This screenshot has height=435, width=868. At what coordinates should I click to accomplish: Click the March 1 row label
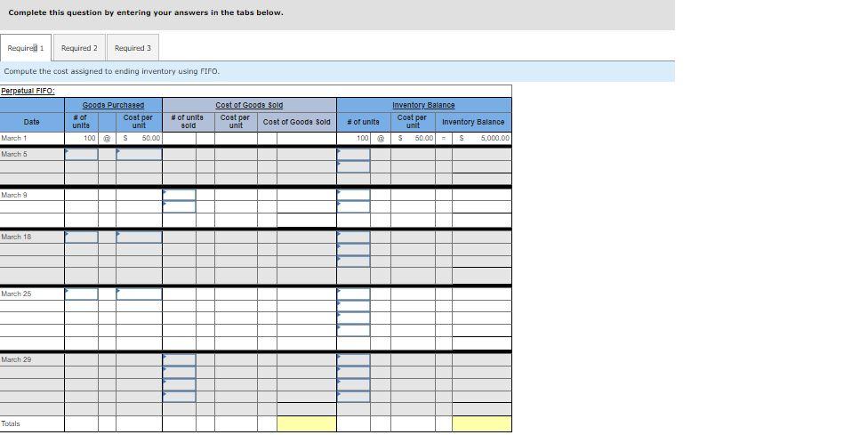click(x=14, y=138)
